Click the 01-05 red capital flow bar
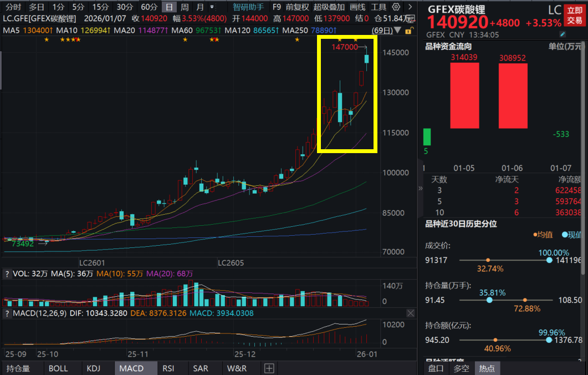This screenshot has height=375, width=588. tap(464, 95)
